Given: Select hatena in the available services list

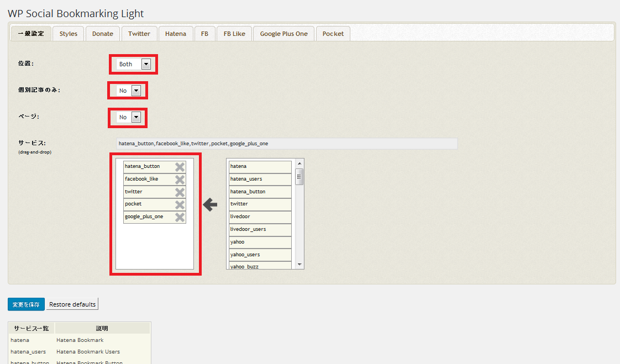Looking at the screenshot, I should (260, 166).
